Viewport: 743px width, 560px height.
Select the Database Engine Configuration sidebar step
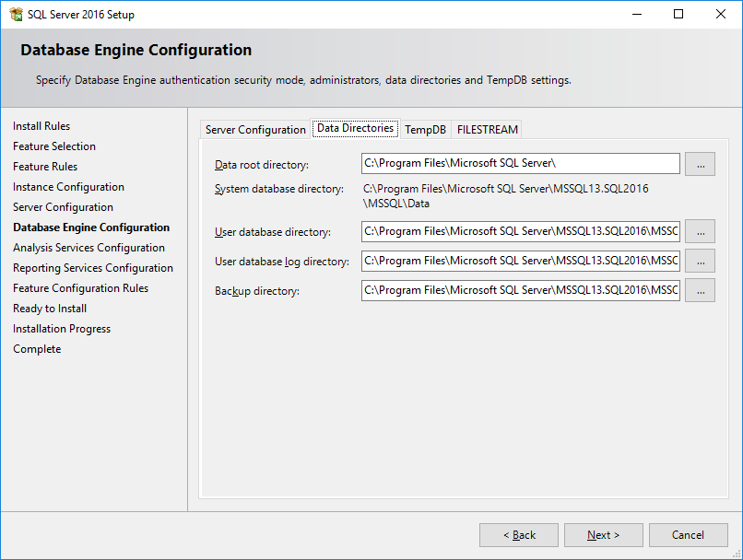[x=91, y=227]
